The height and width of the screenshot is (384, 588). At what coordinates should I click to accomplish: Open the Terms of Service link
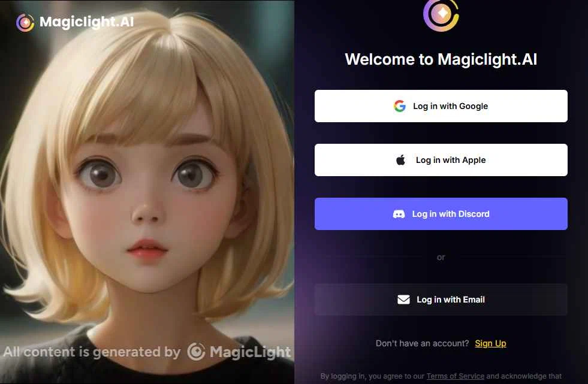coord(456,376)
